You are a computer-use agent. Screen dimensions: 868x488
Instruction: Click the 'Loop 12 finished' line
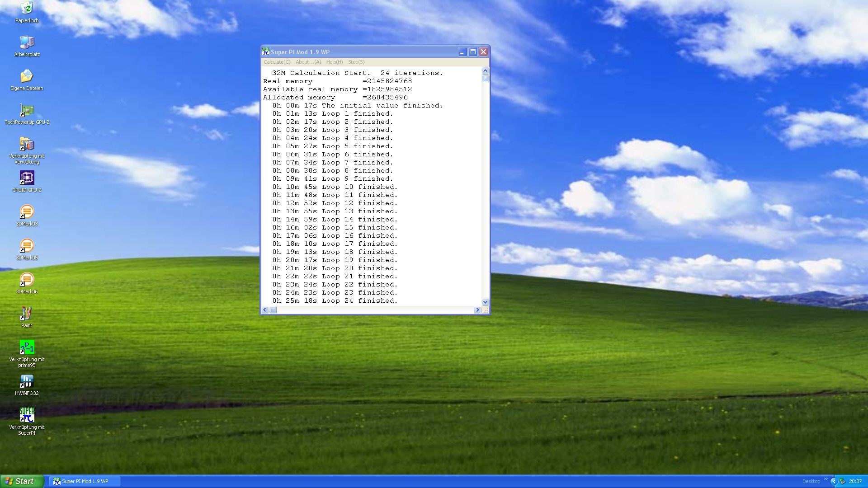point(335,203)
